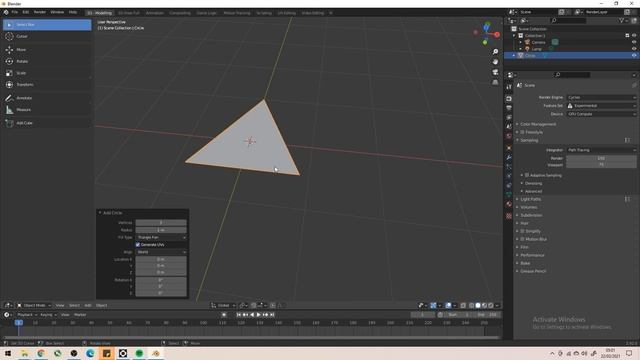The image size is (640, 360).
Task: Open the outliner filter funnel icon
Action: point(622,20)
